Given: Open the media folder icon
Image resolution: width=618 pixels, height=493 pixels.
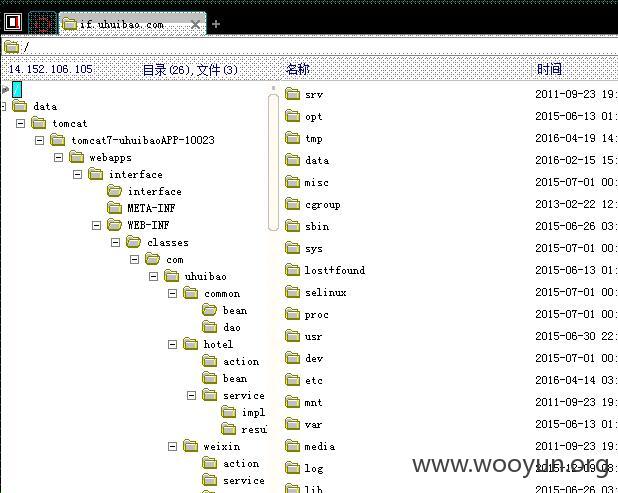Looking at the screenshot, I should coord(292,446).
